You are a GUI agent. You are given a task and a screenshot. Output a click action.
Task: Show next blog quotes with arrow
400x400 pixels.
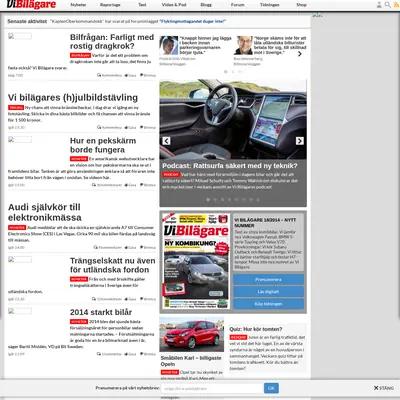point(300,54)
